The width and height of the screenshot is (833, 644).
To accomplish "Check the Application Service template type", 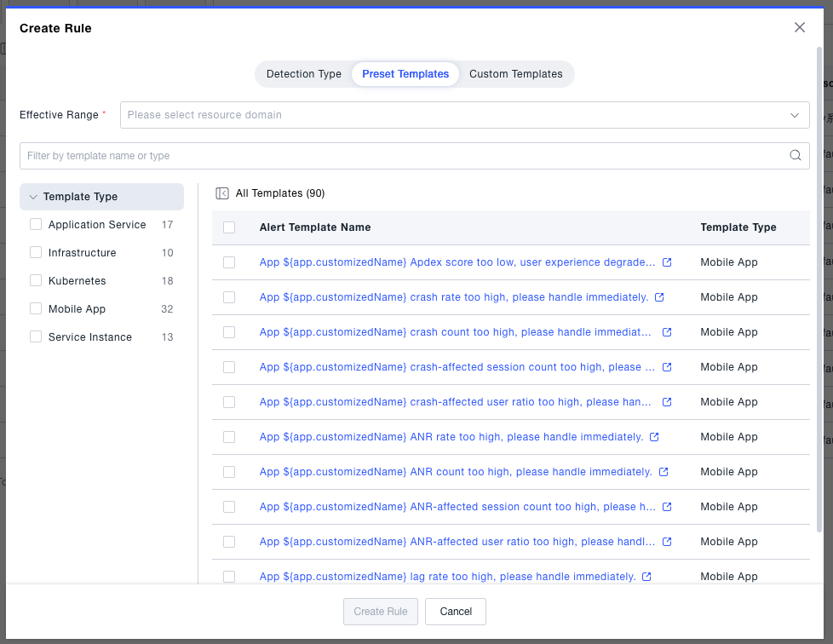I will 36,224.
